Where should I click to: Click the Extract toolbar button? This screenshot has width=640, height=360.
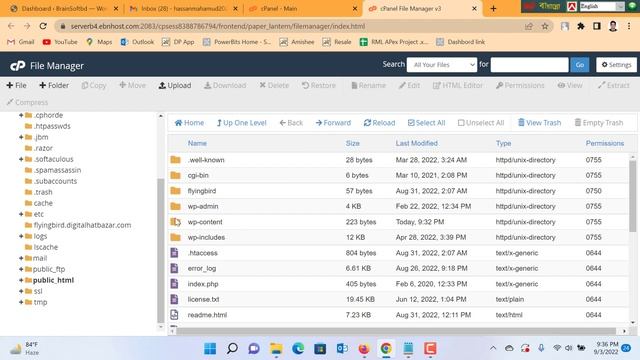(613, 85)
